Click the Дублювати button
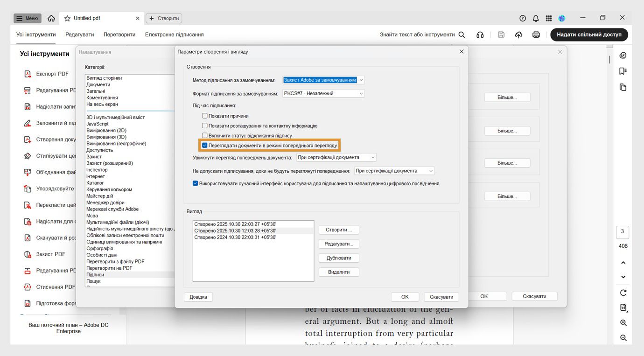The image size is (644, 356). pyautogui.click(x=339, y=258)
